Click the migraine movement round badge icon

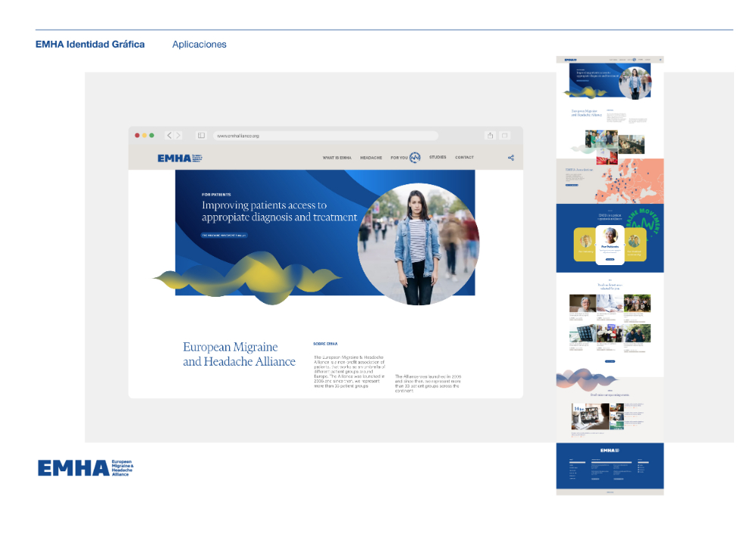414,157
